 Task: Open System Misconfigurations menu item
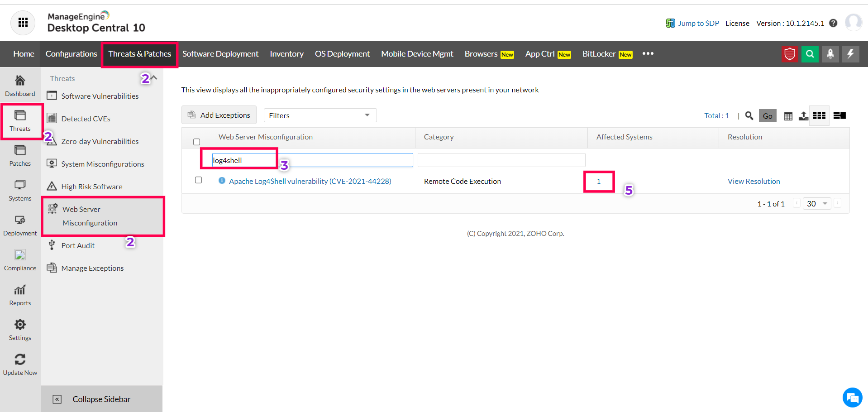coord(102,164)
